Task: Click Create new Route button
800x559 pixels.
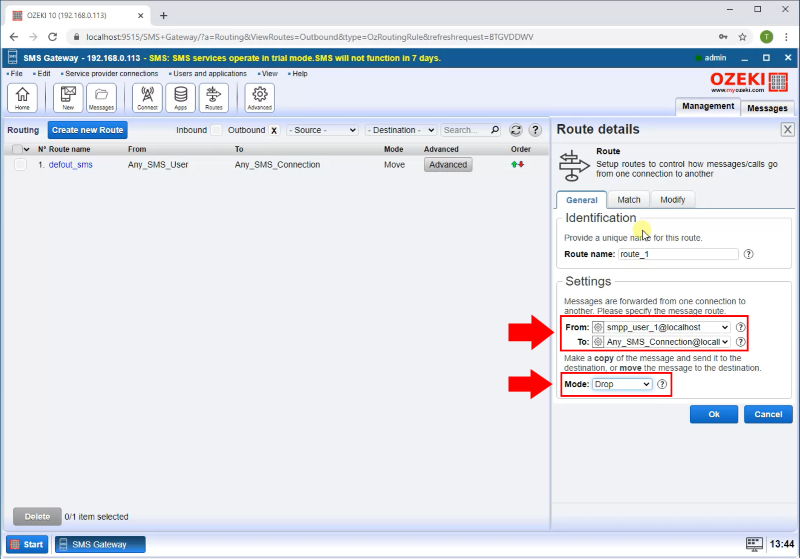Action: [x=87, y=130]
